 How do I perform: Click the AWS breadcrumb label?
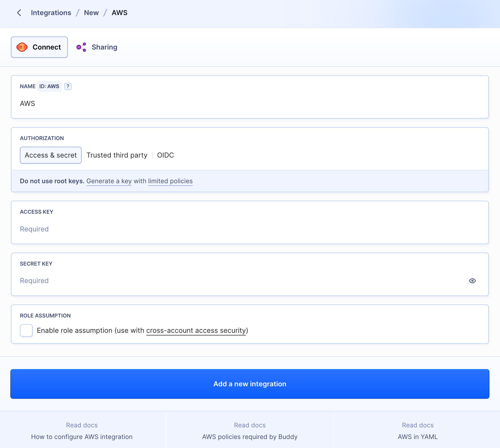tap(120, 13)
